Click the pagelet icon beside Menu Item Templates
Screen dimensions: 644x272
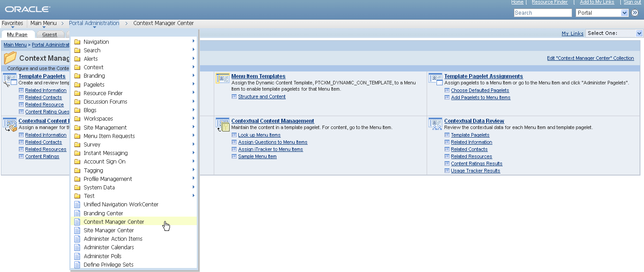tap(222, 78)
